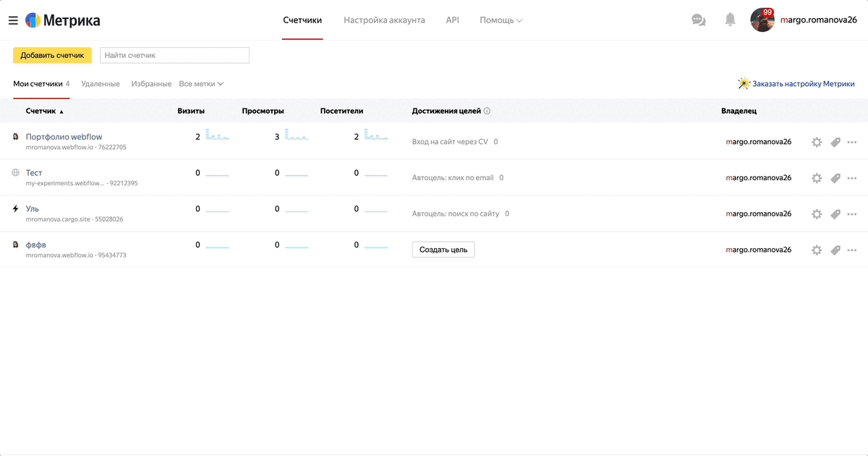The image size is (868, 456).
Task: Open Настройка аккаунта tab
Action: (384, 20)
